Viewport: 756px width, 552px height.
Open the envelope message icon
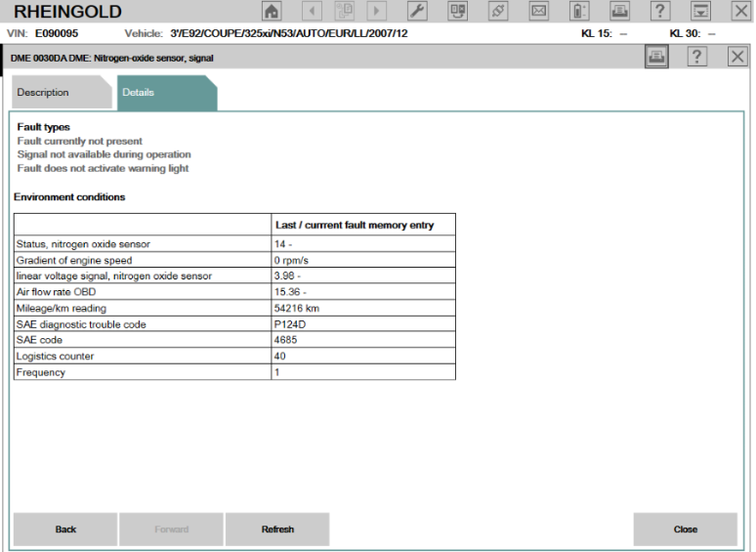click(x=538, y=11)
